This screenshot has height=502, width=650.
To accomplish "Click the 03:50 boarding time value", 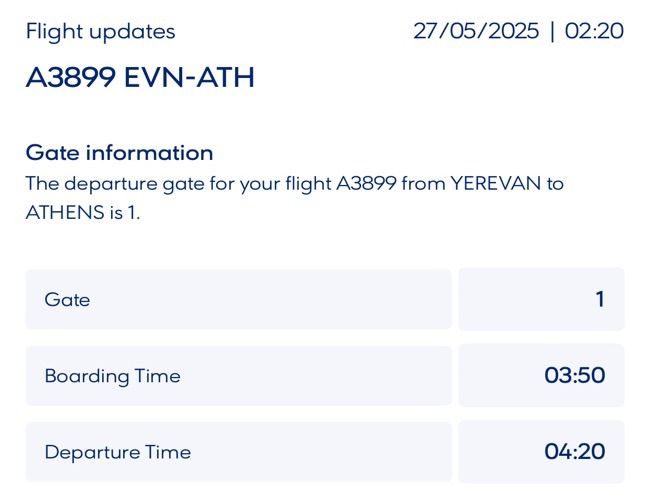I will [574, 376].
